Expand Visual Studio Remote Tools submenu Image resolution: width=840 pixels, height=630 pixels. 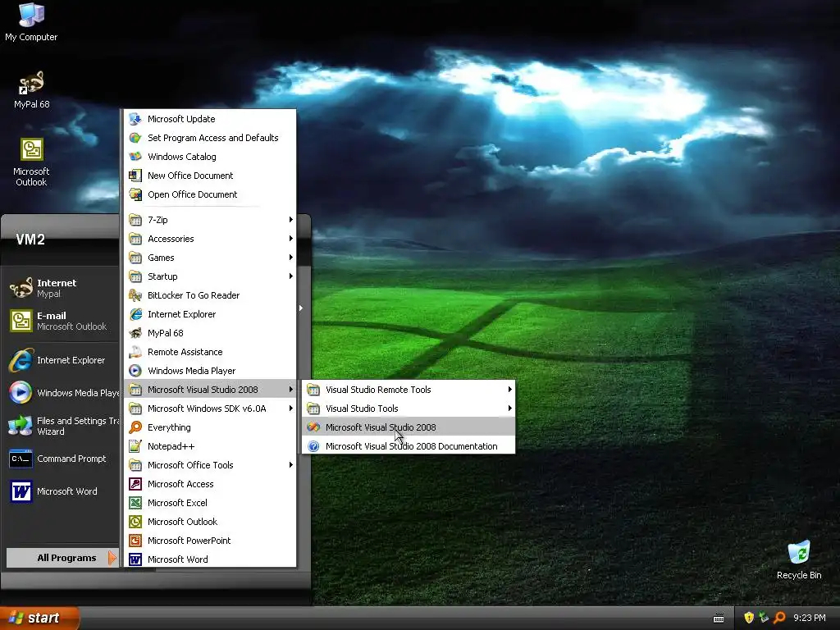click(409, 390)
